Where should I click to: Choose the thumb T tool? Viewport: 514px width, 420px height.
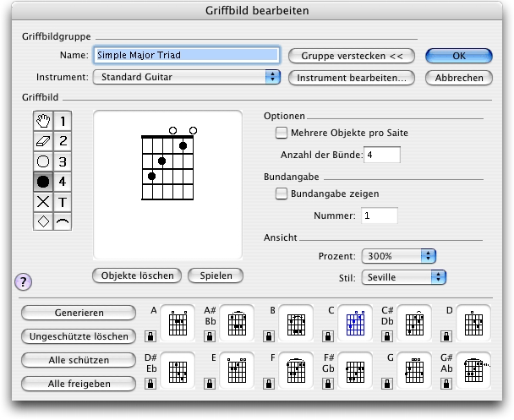63,202
